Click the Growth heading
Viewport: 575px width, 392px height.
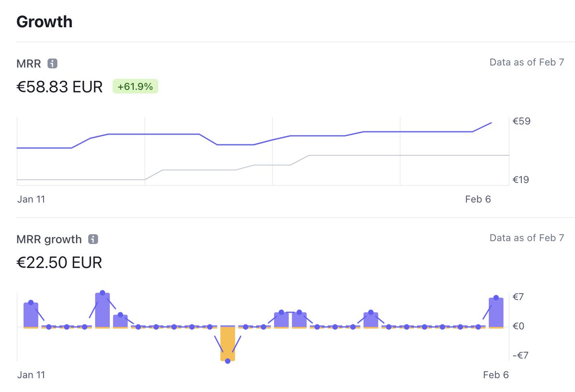coord(45,22)
